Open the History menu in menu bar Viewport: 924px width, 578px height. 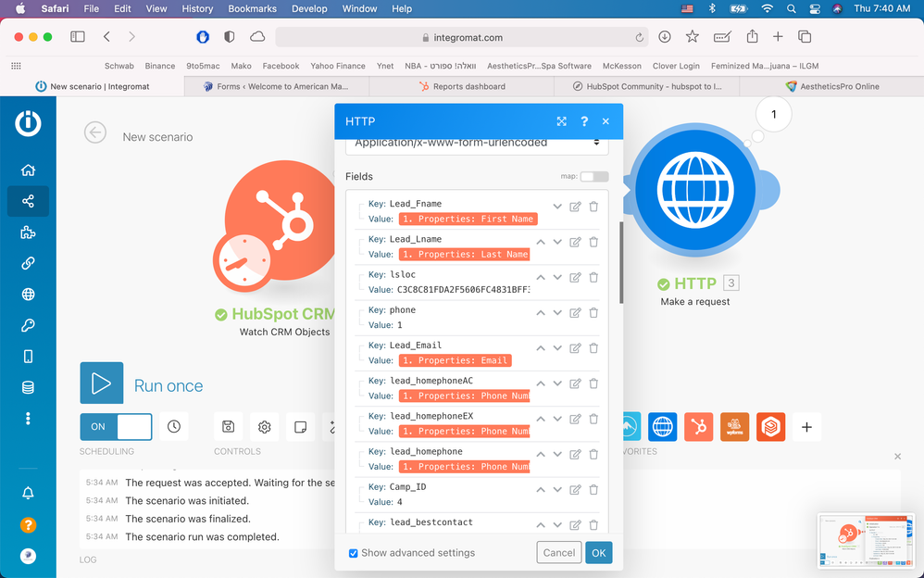click(197, 9)
